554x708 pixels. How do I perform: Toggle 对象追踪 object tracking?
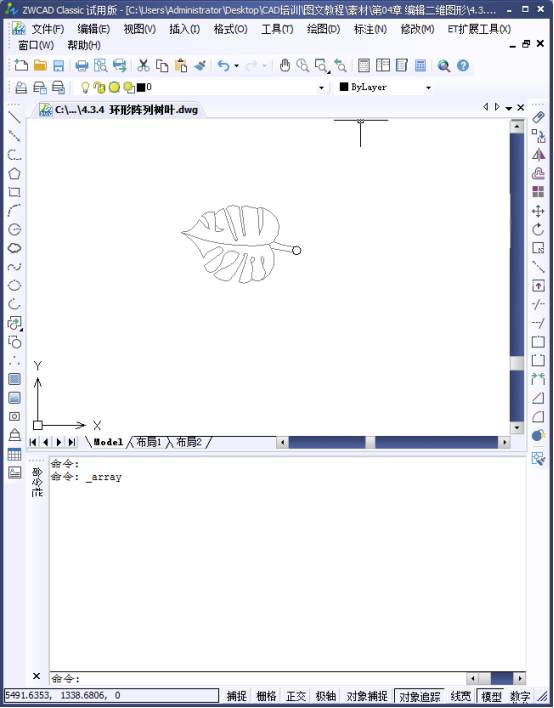419,696
